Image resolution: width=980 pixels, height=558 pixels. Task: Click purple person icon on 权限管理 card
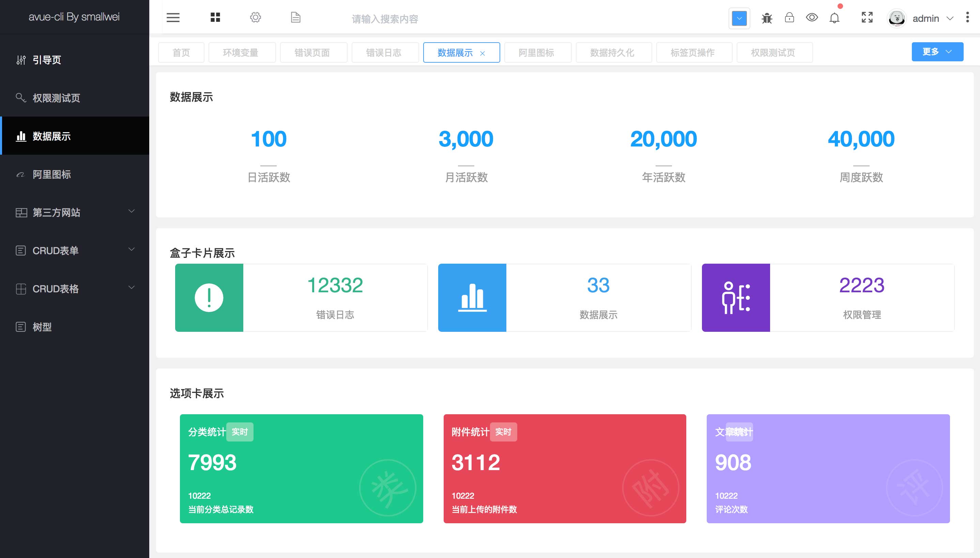(x=736, y=297)
